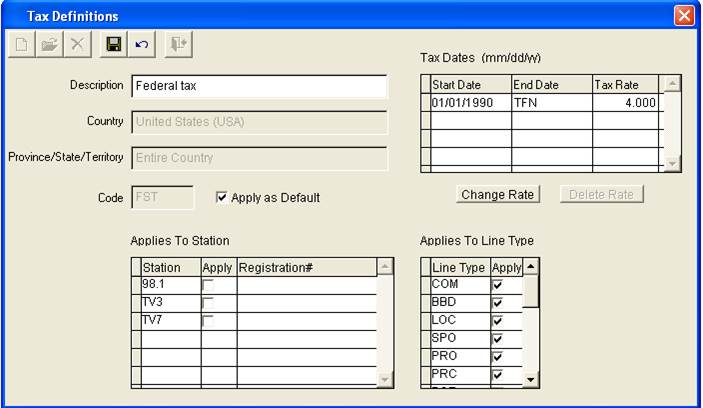This screenshot has height=408, width=703.
Task: Close the Tax Definitions window
Action: pos(684,16)
